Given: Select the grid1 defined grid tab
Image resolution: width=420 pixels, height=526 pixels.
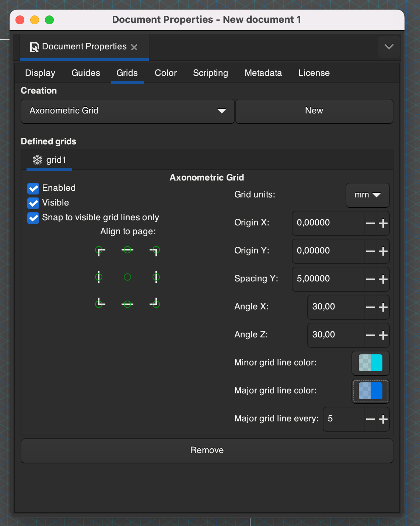Looking at the screenshot, I should pos(49,160).
